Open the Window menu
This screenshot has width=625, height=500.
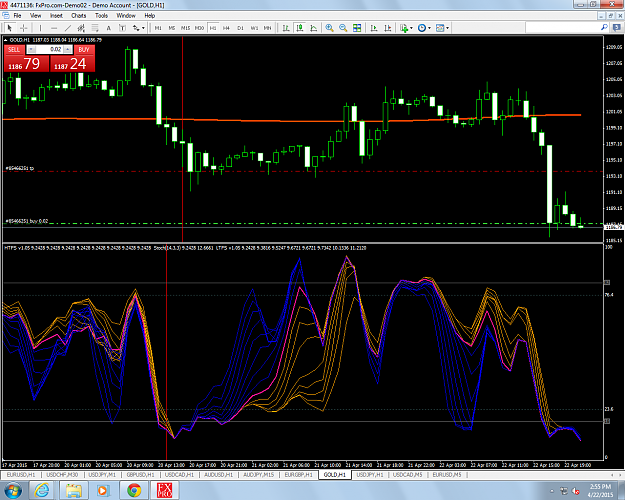pyautogui.click(x=126, y=16)
